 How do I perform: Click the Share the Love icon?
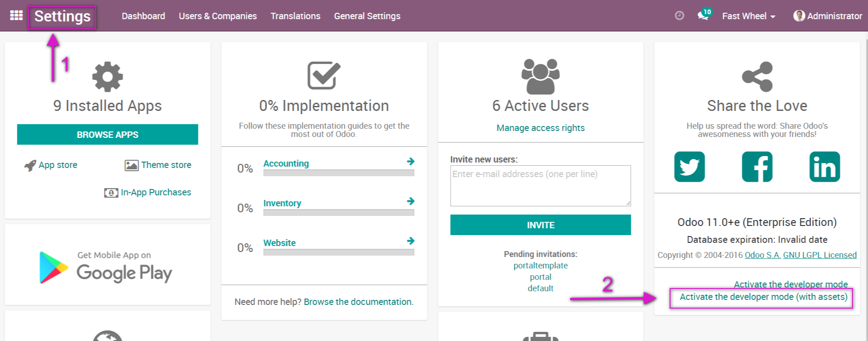[757, 77]
